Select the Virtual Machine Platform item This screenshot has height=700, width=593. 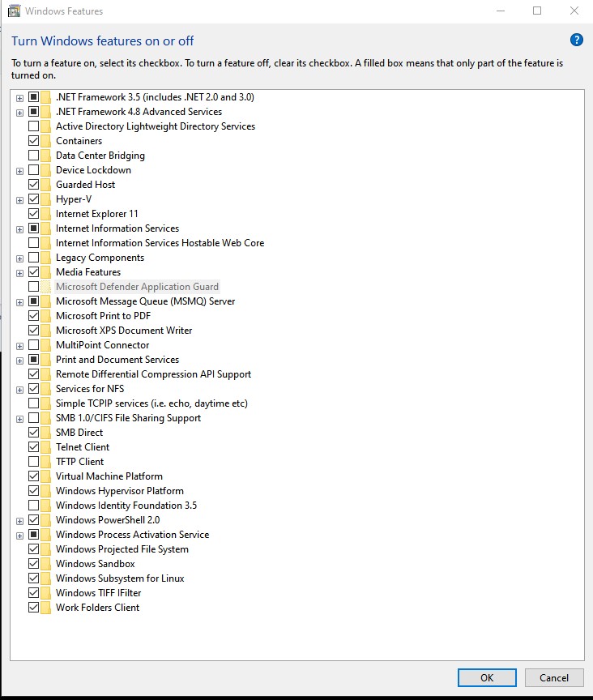click(109, 476)
